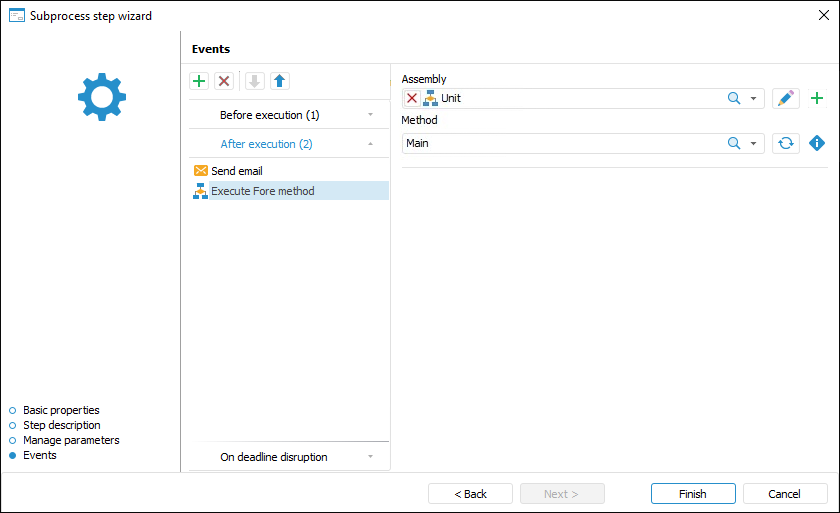Create new assembly with green plus
This screenshot has width=840, height=513.
[817, 98]
